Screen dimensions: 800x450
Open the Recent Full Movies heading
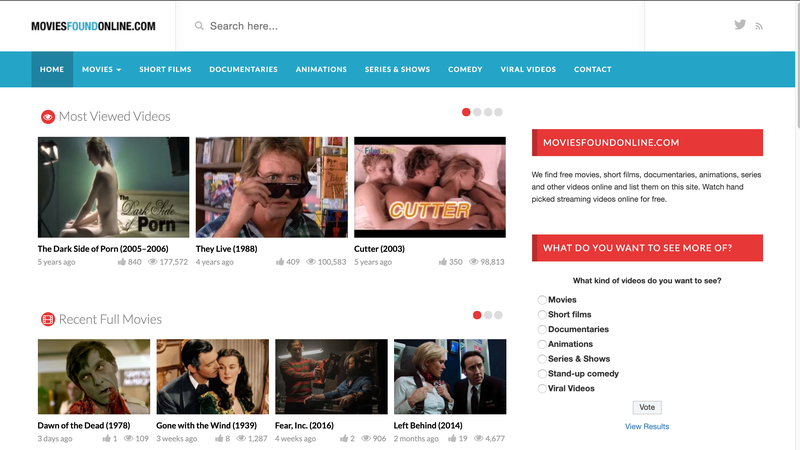[110, 319]
